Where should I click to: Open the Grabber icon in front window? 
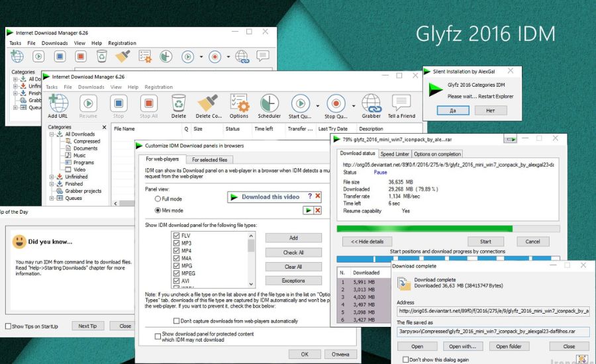[372, 103]
